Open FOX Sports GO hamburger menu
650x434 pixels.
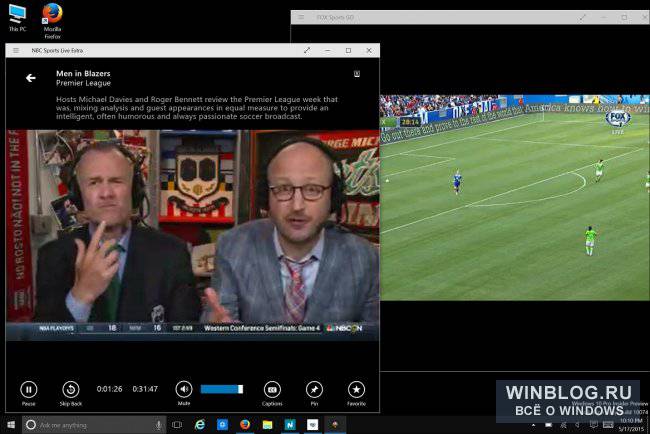tap(301, 17)
